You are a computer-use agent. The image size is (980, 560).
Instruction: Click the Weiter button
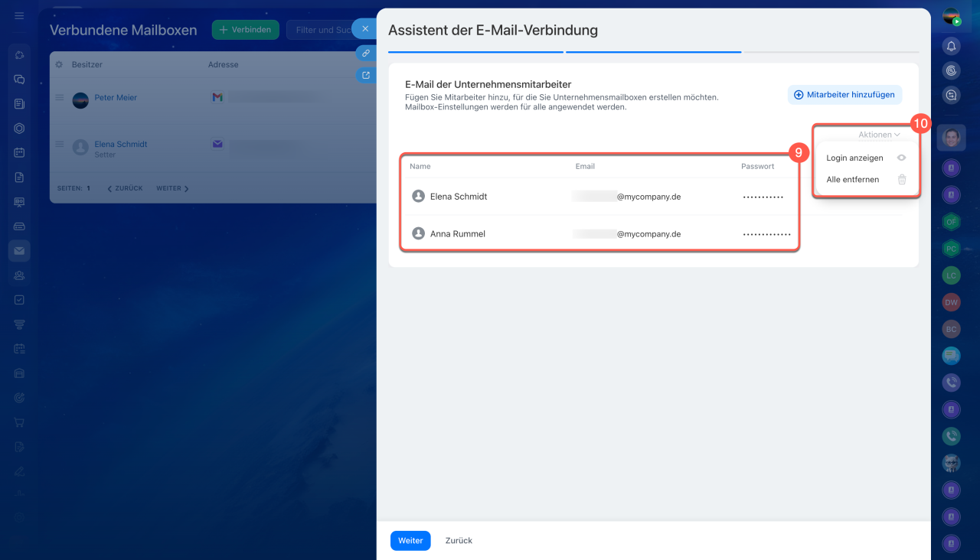410,541
